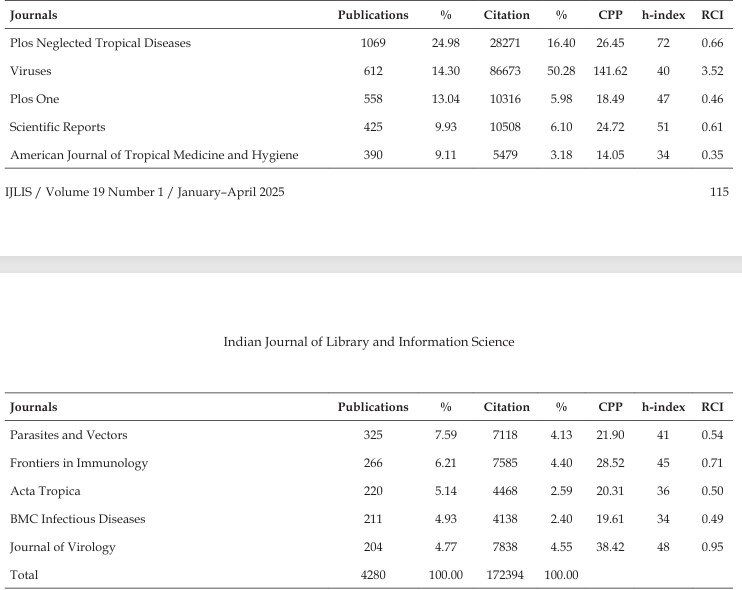Click the Plos One journal entry
Viewport: 742px width, 590px height.
click(35, 99)
